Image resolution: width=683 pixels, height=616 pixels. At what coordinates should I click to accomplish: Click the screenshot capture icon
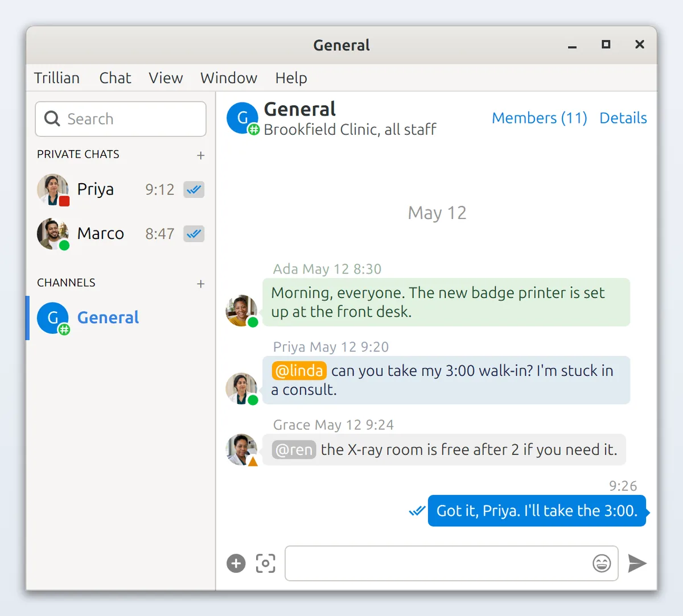click(265, 563)
